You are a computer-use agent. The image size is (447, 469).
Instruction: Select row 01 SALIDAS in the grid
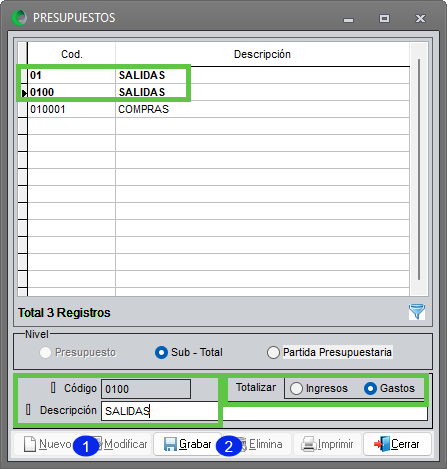[218, 75]
